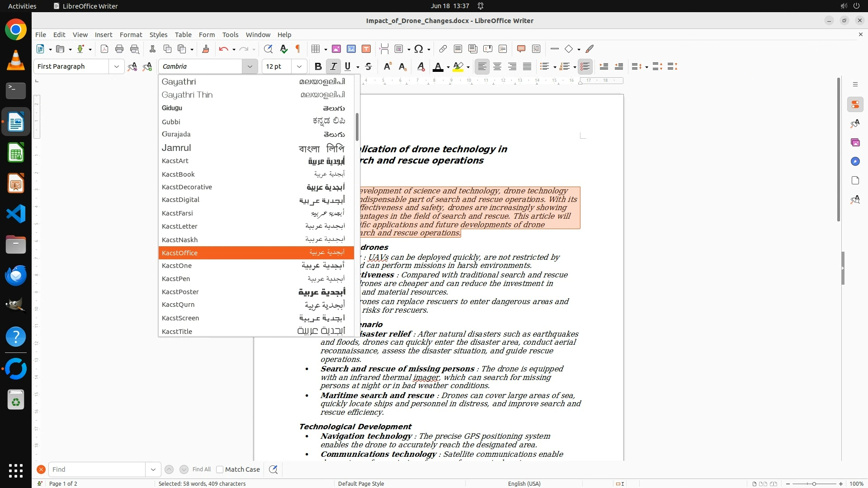Screen dimensions: 868x488
Task: Click the Find All button
Action: click(201, 469)
